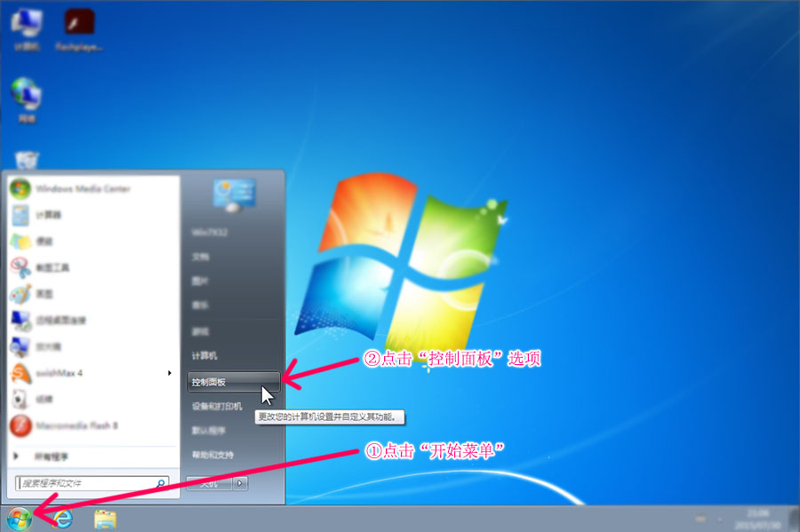
Task: Launch the Calculator (计算器) program
Action: tap(93, 215)
